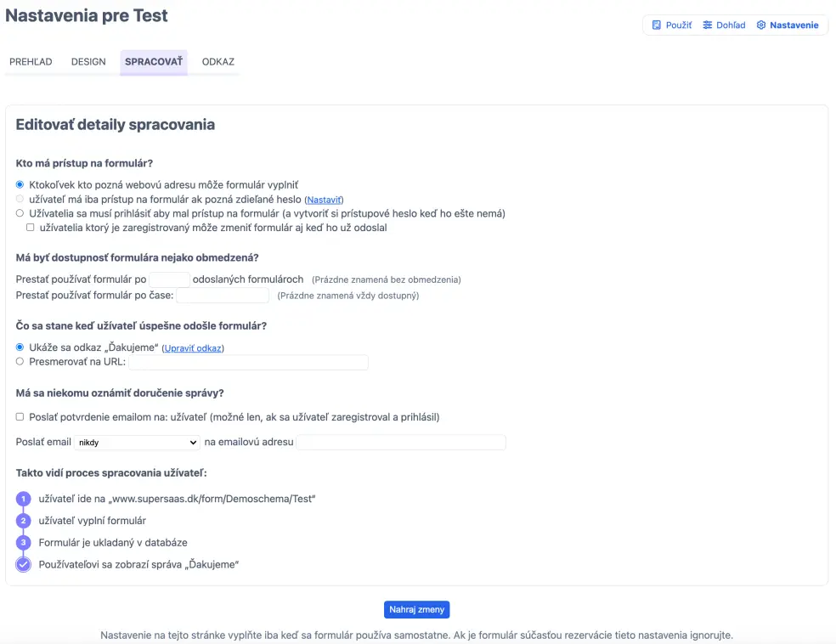Open the ODKAZ tab
Image resolution: width=836 pixels, height=644 pixels.
tap(218, 62)
